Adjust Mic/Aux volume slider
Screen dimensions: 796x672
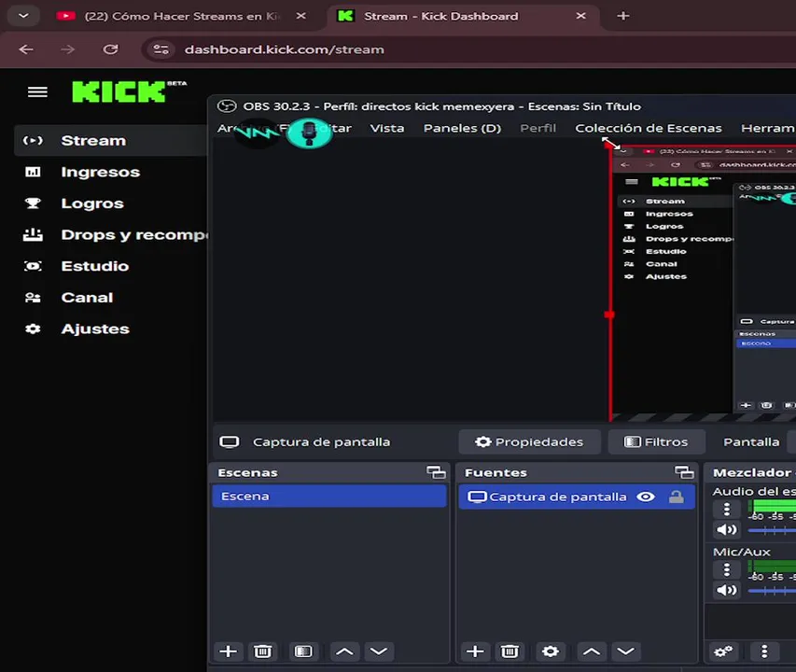tap(772, 591)
